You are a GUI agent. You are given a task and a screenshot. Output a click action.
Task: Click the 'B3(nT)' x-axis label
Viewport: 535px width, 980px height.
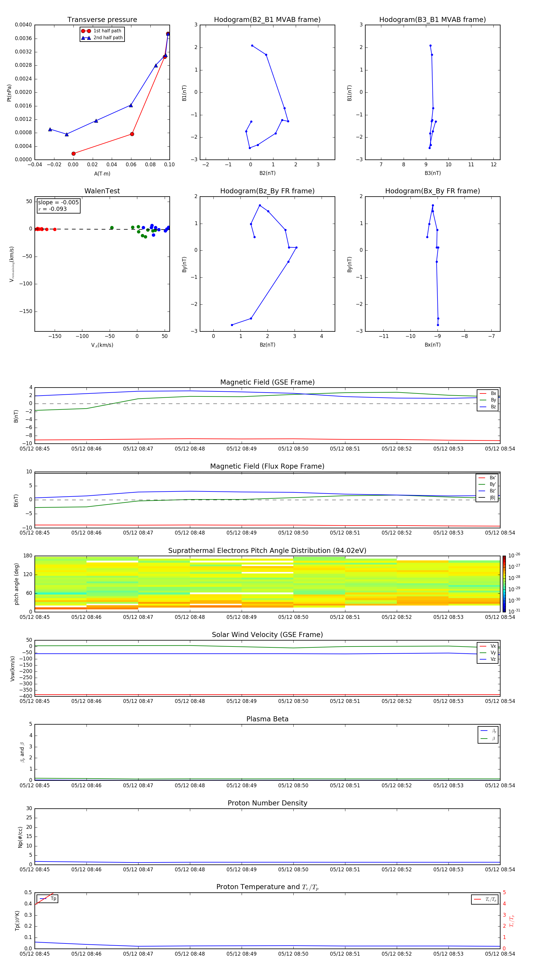coord(432,173)
